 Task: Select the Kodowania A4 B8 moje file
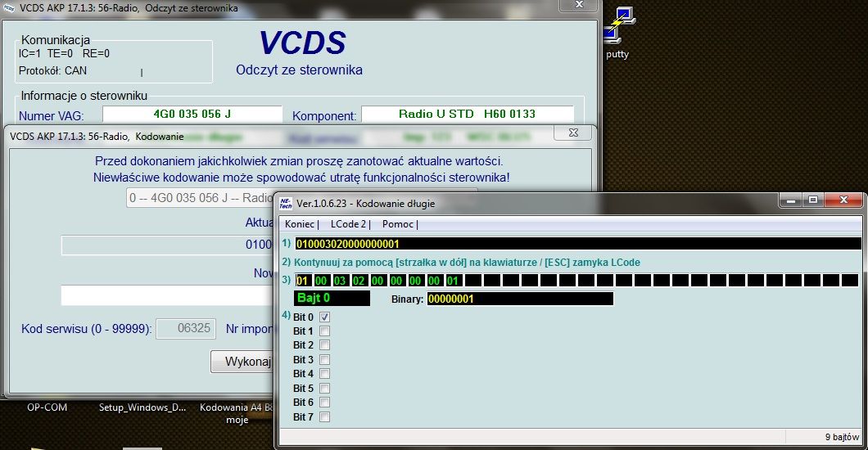point(237,413)
